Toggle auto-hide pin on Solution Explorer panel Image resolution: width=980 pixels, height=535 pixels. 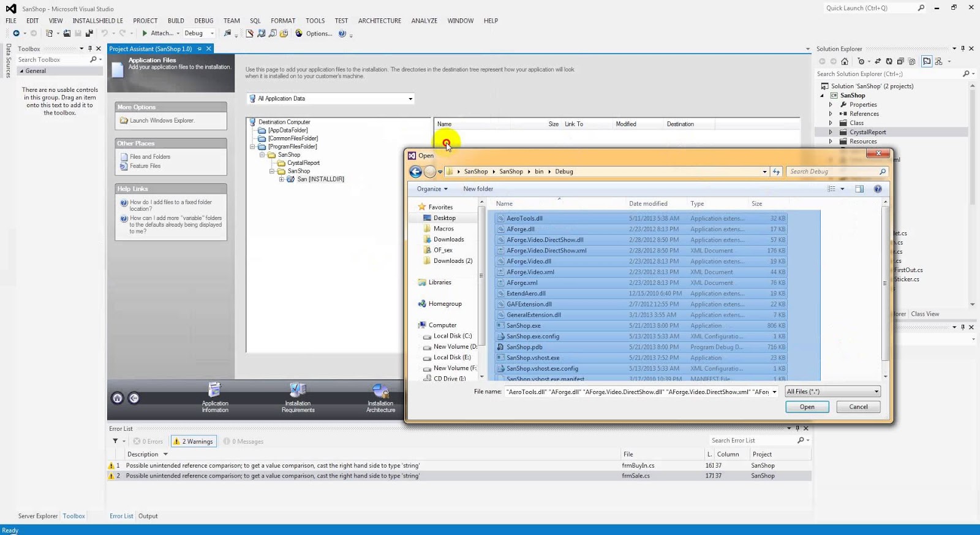[963, 48]
